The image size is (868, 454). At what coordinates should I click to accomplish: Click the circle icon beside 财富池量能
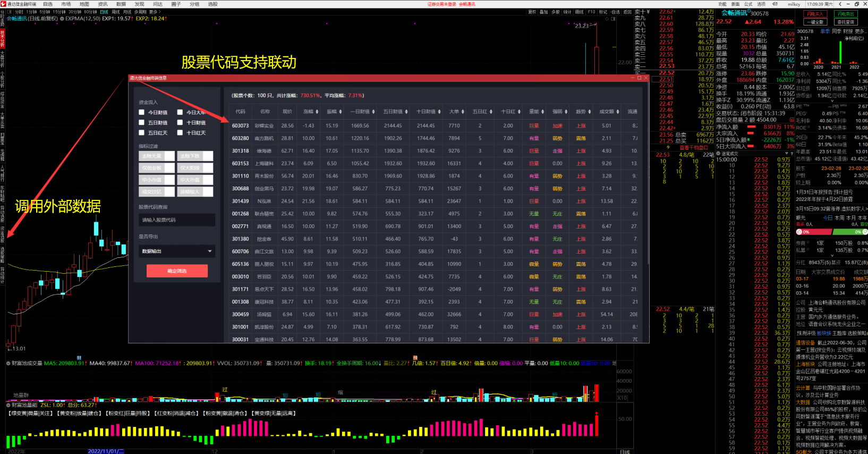click(x=8, y=405)
